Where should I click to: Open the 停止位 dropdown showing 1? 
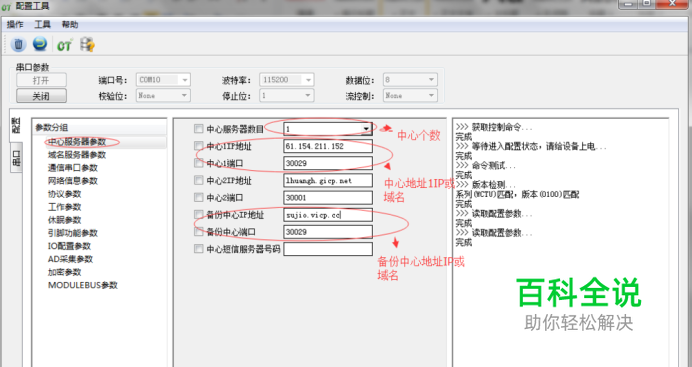[x=287, y=95]
